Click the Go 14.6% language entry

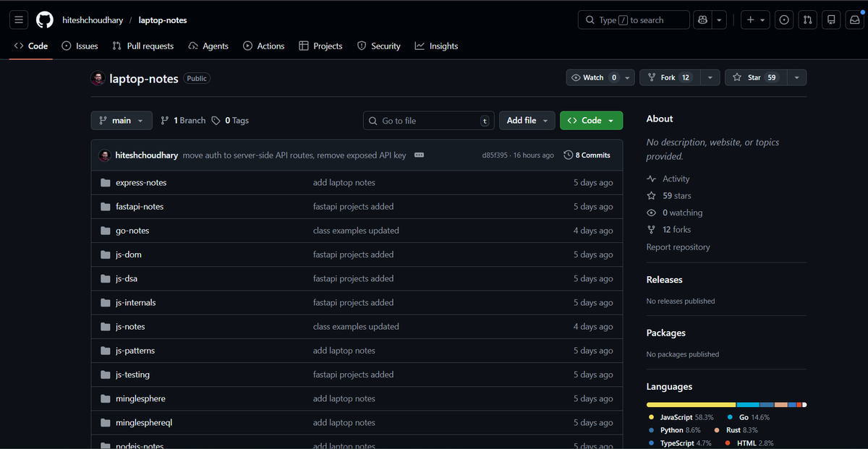coord(749,418)
